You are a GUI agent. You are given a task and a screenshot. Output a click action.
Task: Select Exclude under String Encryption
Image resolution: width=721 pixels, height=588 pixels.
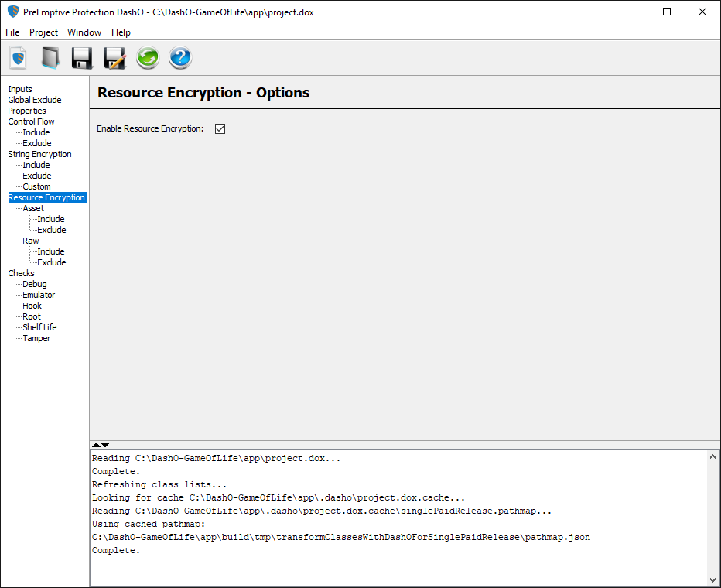point(37,176)
